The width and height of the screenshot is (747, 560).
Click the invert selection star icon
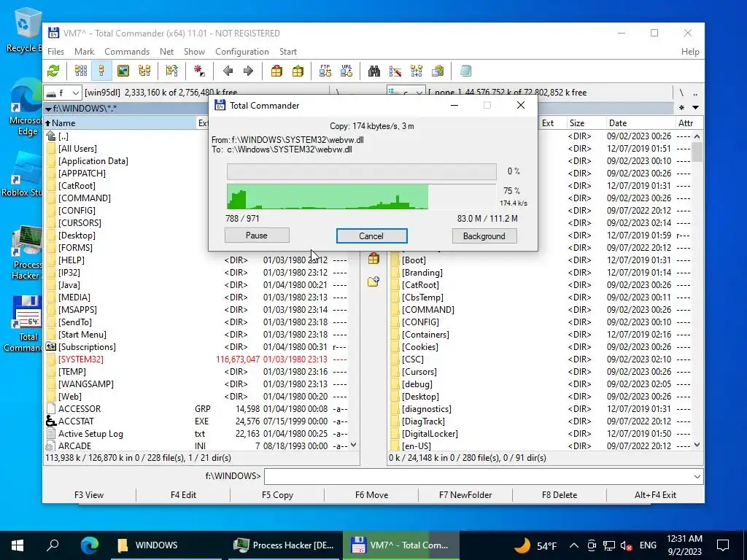(x=199, y=71)
